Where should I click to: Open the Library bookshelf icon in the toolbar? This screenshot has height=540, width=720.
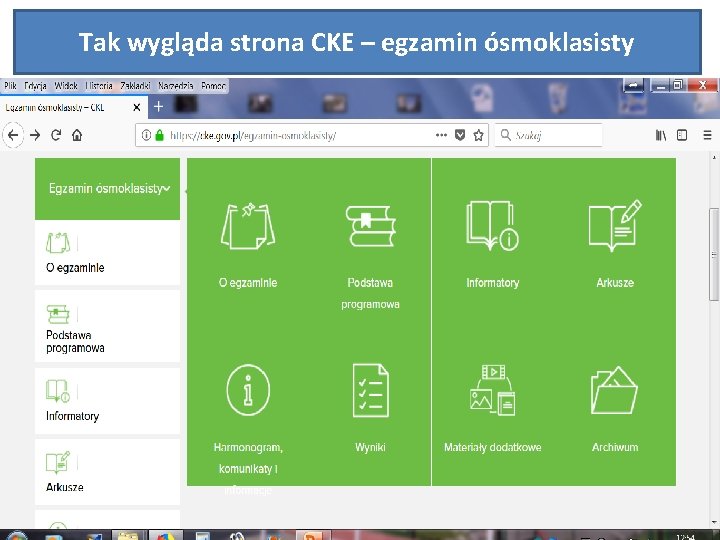coord(661,135)
